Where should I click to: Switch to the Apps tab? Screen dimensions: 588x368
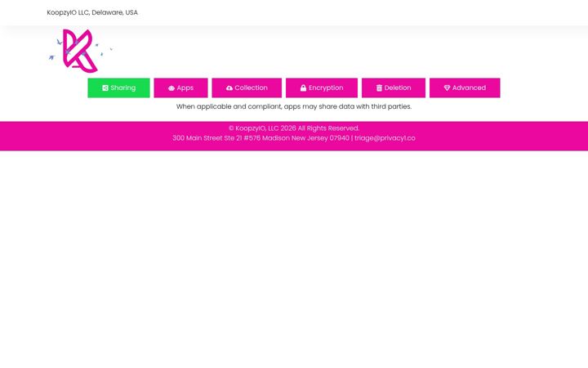[x=180, y=88]
